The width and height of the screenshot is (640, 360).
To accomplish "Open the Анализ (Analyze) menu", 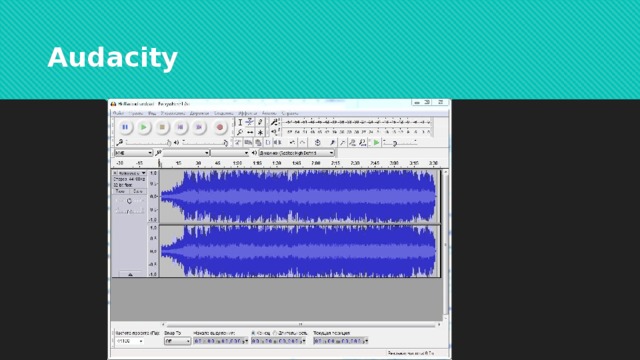I will pos(269,113).
